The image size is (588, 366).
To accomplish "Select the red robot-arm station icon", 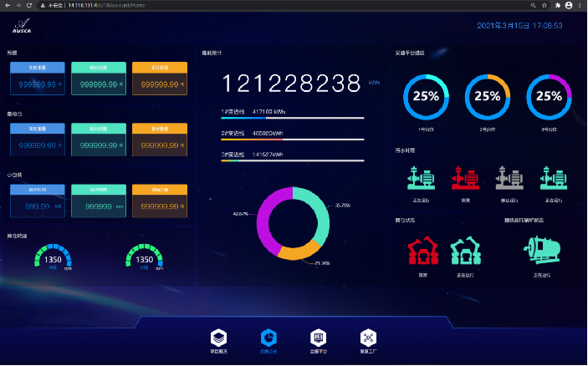I will pyautogui.click(x=423, y=250).
